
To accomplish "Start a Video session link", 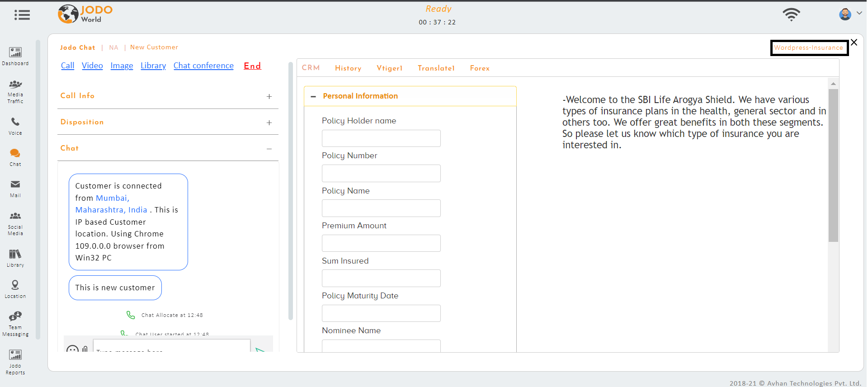I will pos(92,66).
